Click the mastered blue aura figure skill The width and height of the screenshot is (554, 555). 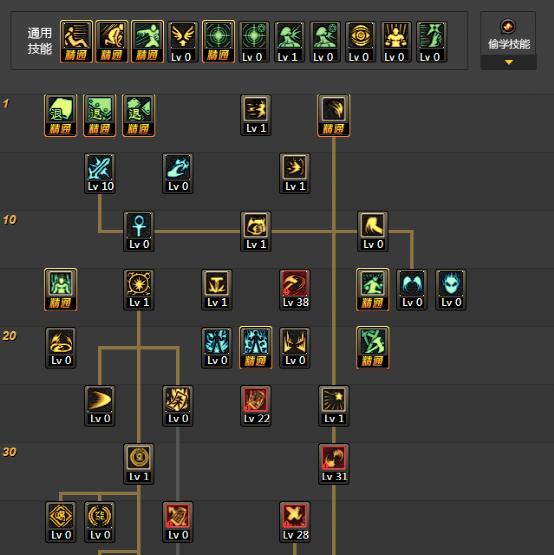256,348
